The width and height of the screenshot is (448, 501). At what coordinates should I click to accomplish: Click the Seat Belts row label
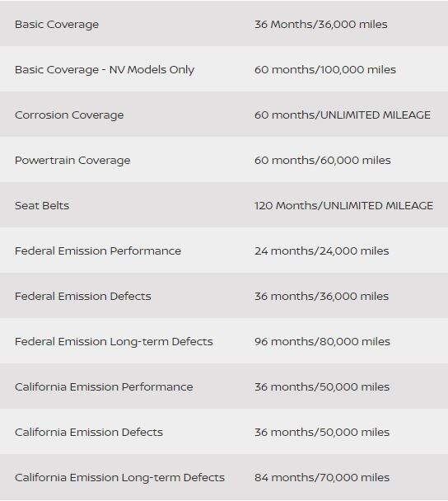pyautogui.click(x=42, y=206)
